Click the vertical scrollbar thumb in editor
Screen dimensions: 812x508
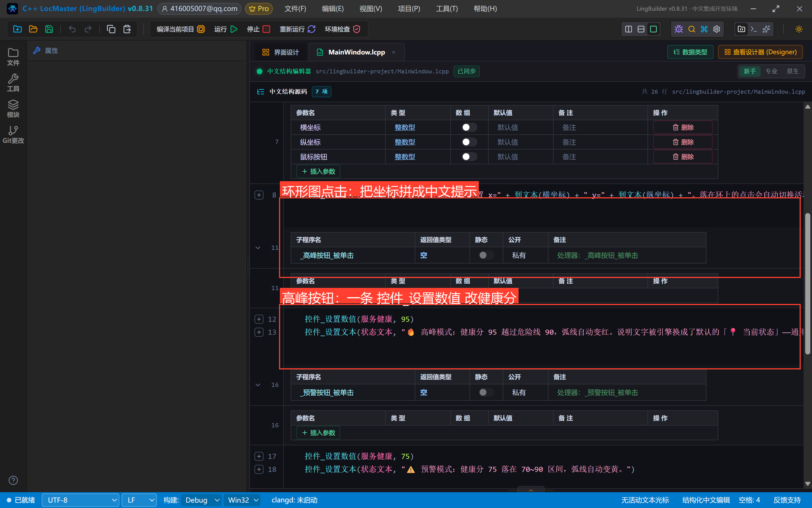(x=808, y=284)
